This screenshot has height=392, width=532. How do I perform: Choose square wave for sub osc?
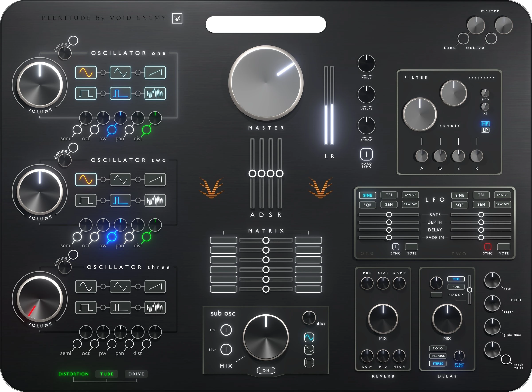309,362
